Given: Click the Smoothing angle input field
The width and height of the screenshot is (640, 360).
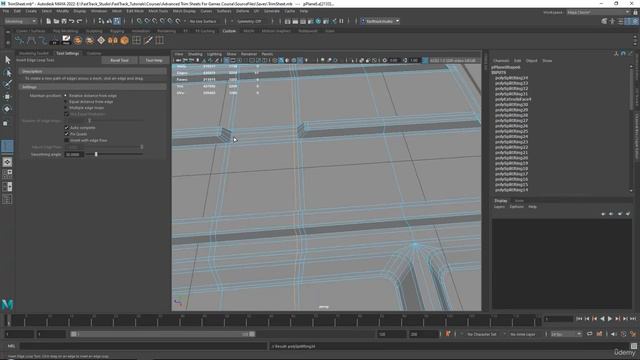Looking at the screenshot, I should 74,154.
